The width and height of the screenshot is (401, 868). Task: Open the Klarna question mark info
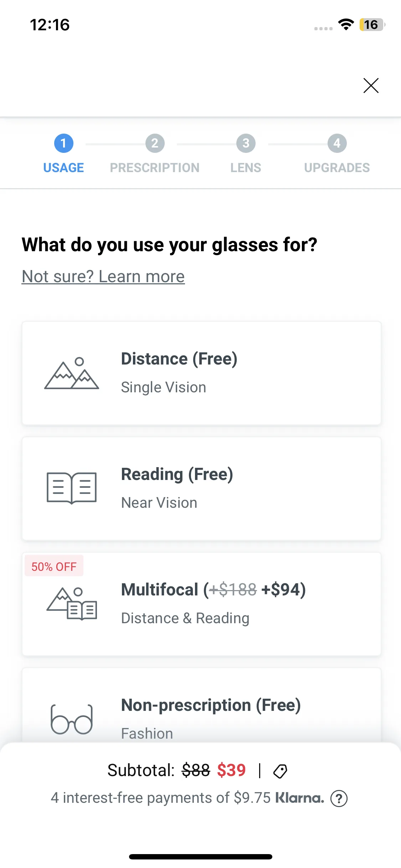coord(339,799)
